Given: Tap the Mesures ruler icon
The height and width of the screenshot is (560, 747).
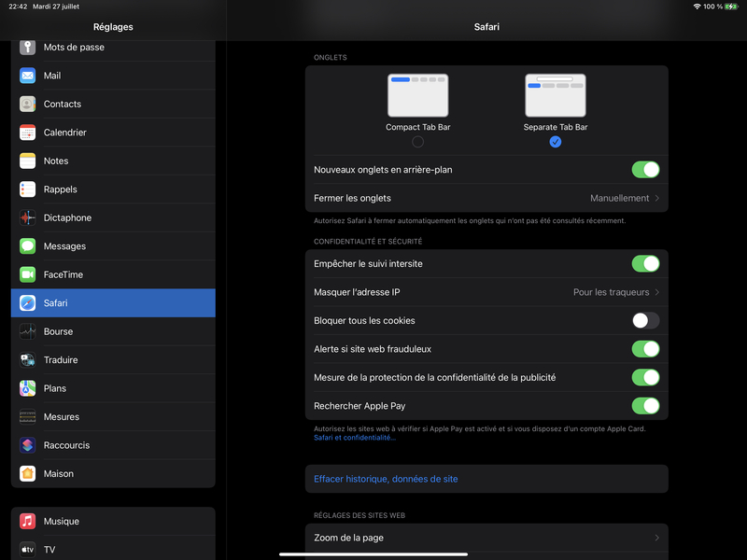Looking at the screenshot, I should click(28, 416).
